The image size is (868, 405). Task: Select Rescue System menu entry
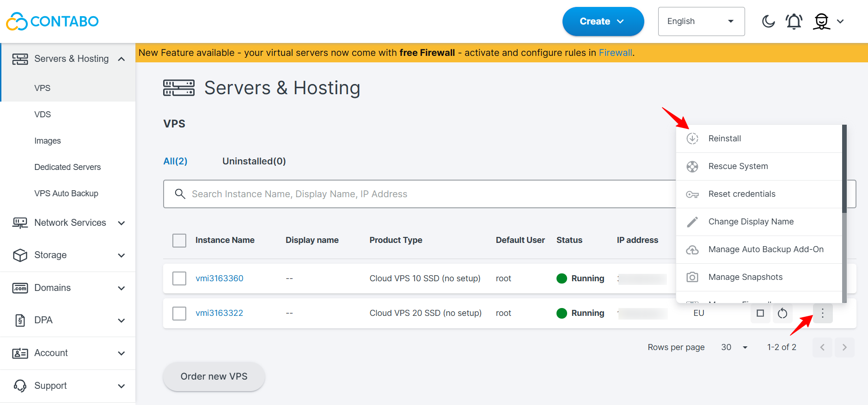[759, 166]
